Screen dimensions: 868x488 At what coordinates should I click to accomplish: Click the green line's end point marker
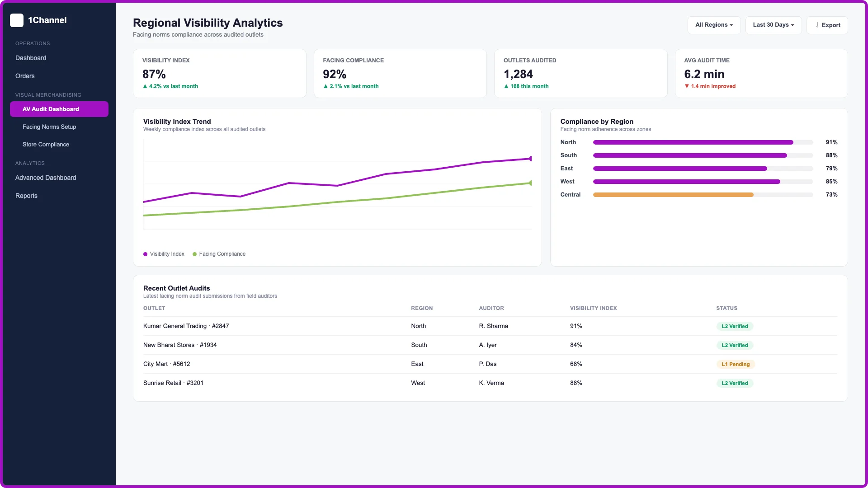coord(531,183)
